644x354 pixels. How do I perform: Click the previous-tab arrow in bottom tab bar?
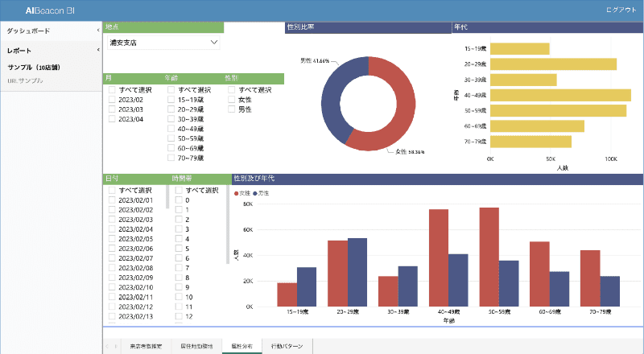point(108,346)
